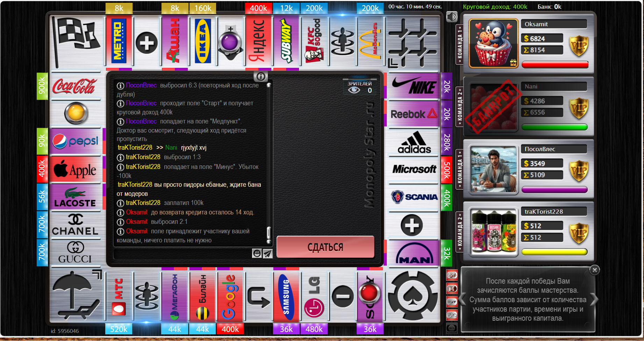Select the SUBWAY property cell
The height and width of the screenshot is (341, 644).
(286, 41)
